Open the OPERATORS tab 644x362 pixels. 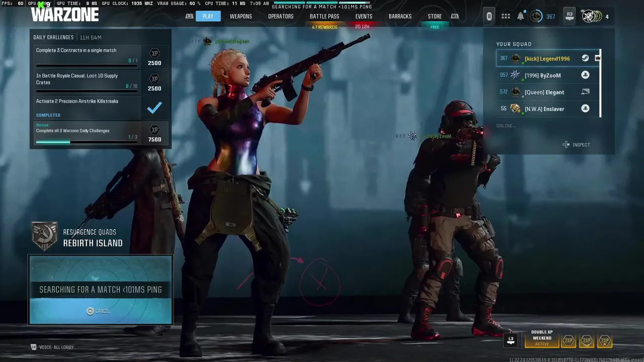pyautogui.click(x=281, y=16)
